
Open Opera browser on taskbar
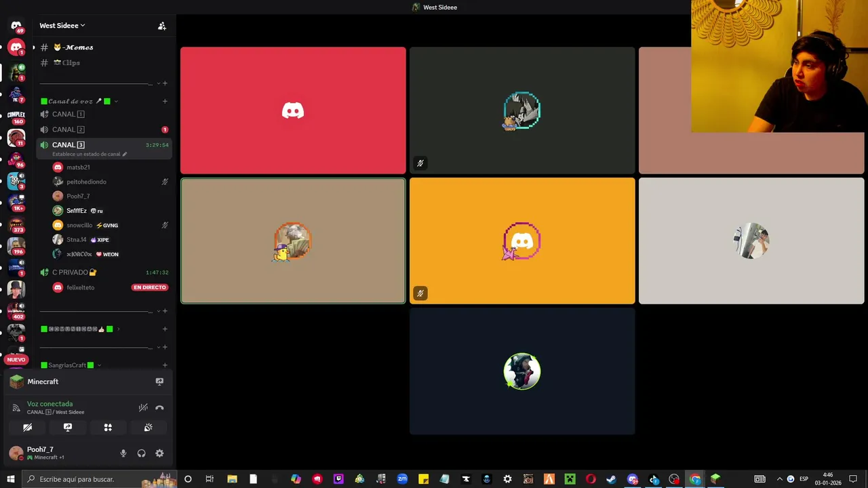click(590, 479)
